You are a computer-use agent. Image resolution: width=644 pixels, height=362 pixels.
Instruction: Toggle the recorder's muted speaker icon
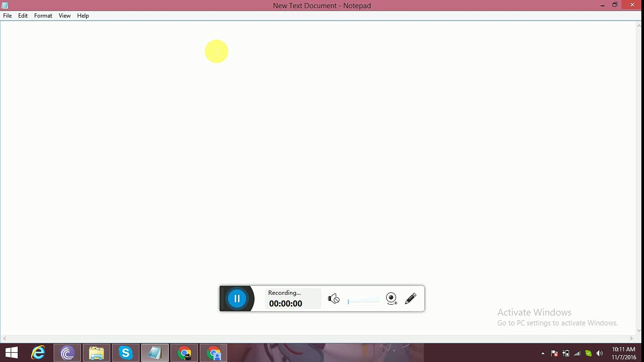(x=334, y=298)
